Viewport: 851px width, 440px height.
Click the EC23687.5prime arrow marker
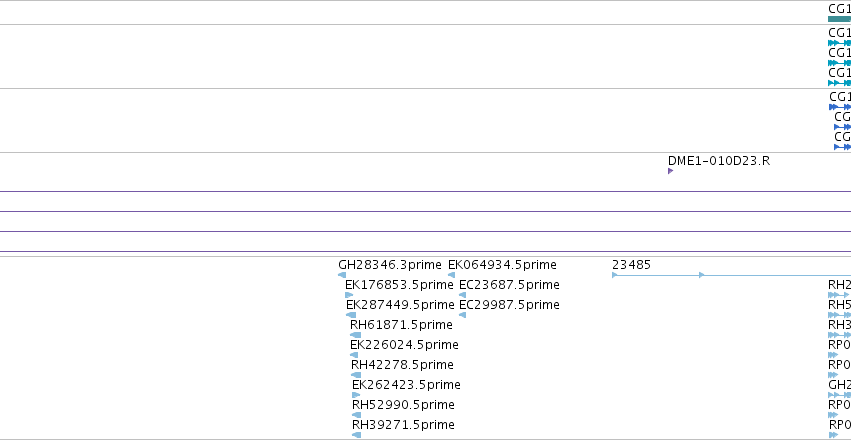point(462,295)
